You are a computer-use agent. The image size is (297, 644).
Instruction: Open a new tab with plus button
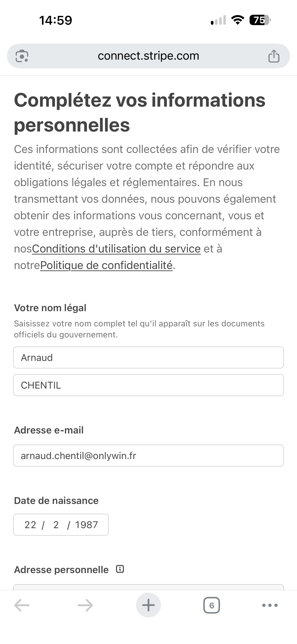click(148, 605)
